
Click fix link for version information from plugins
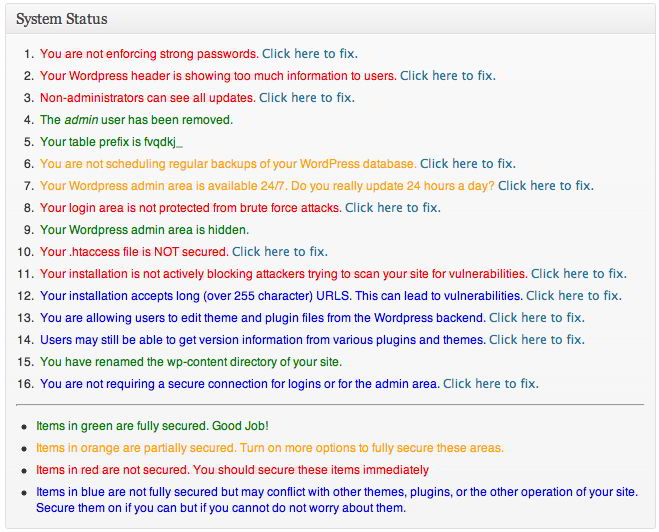tap(537, 340)
